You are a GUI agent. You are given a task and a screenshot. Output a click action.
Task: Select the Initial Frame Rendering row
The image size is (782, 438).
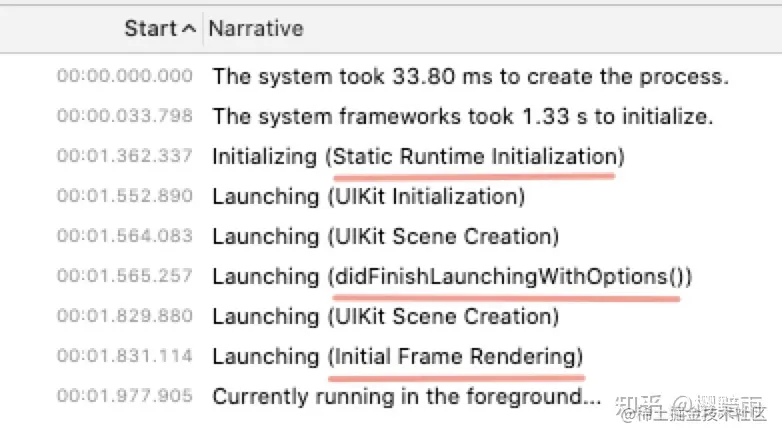pos(397,356)
